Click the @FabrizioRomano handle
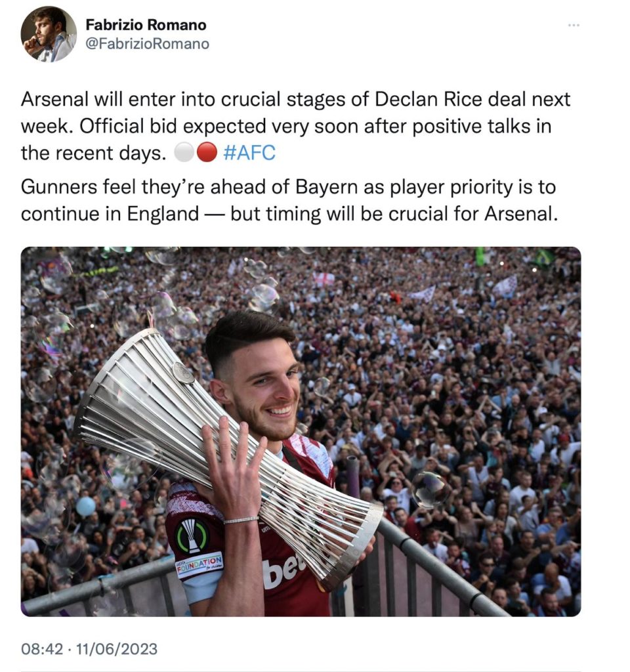 click(x=148, y=44)
